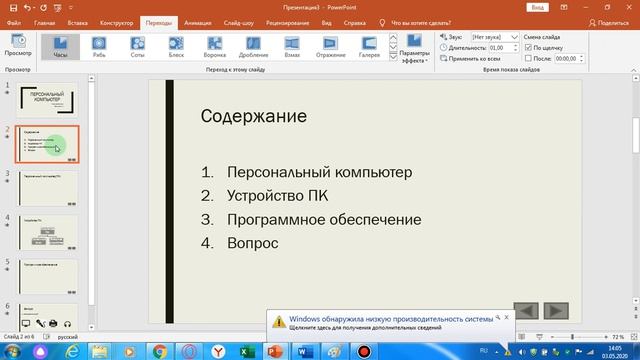The height and width of the screenshot is (360, 640).
Task: Expand the transitions gallery with More arrow
Action: (393, 57)
